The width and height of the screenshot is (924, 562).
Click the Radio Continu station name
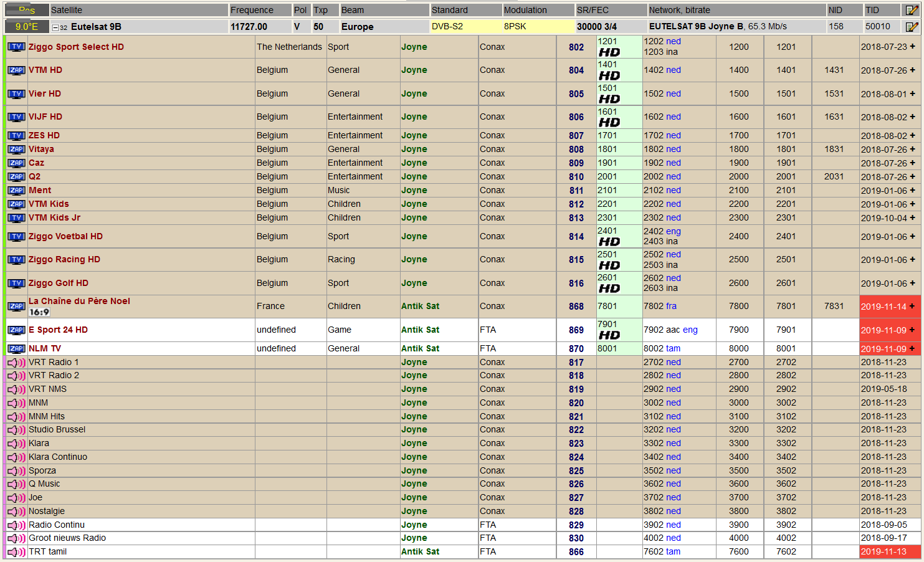coord(57,525)
